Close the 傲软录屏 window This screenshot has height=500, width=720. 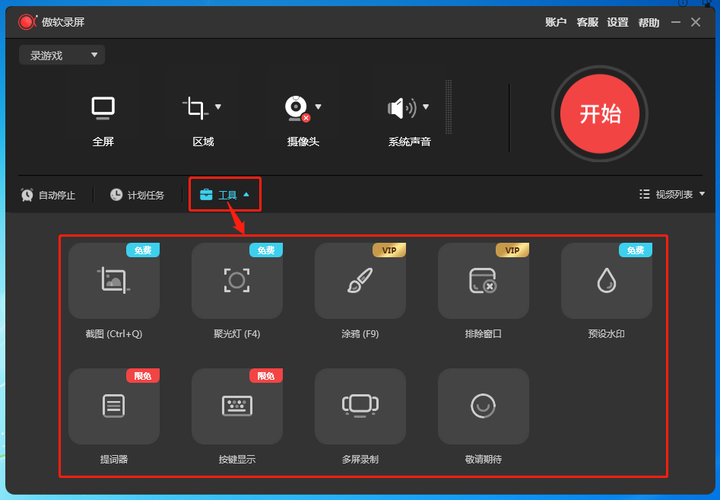pyautogui.click(x=696, y=22)
